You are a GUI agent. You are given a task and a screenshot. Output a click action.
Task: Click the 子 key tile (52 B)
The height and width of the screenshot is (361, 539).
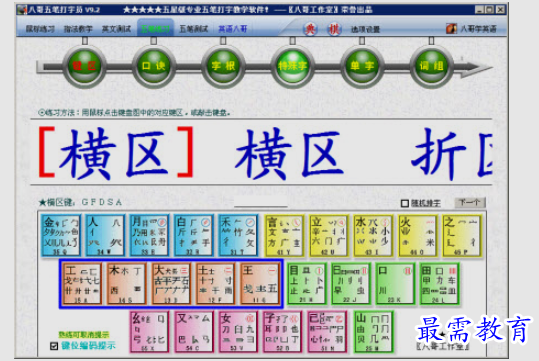coord(283,332)
